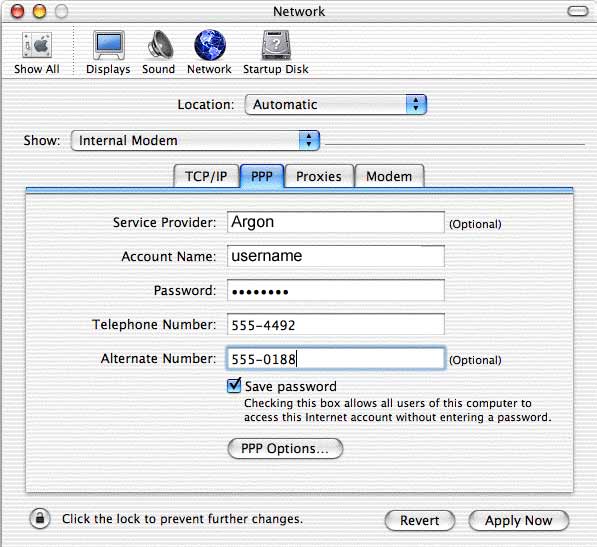Select the Telephone Number field
The width and height of the screenshot is (597, 547).
point(336,324)
